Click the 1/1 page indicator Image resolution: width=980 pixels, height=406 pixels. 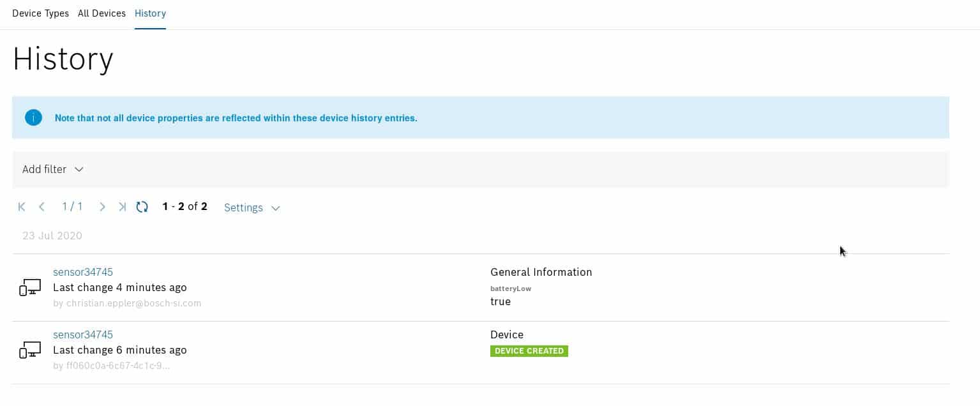(72, 207)
